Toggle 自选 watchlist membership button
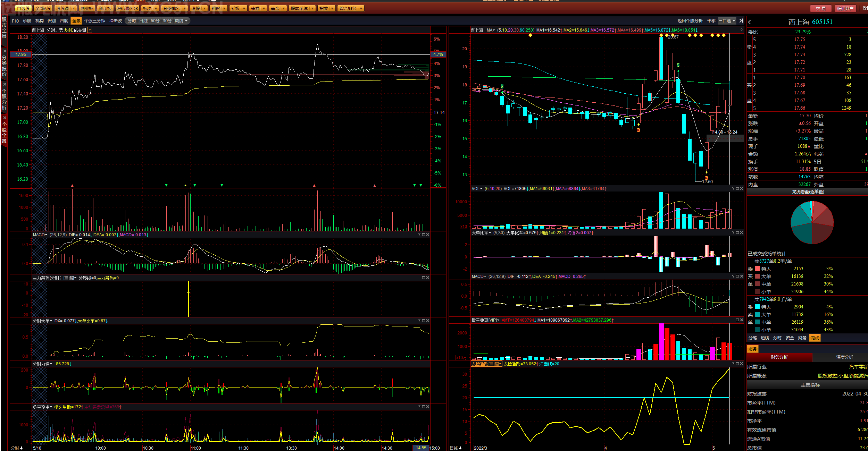 click(x=727, y=21)
